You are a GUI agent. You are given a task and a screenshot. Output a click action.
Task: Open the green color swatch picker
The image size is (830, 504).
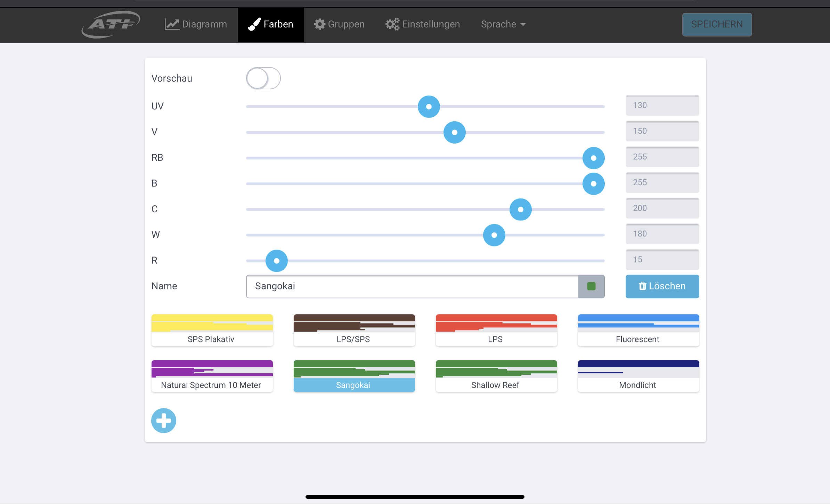(591, 286)
